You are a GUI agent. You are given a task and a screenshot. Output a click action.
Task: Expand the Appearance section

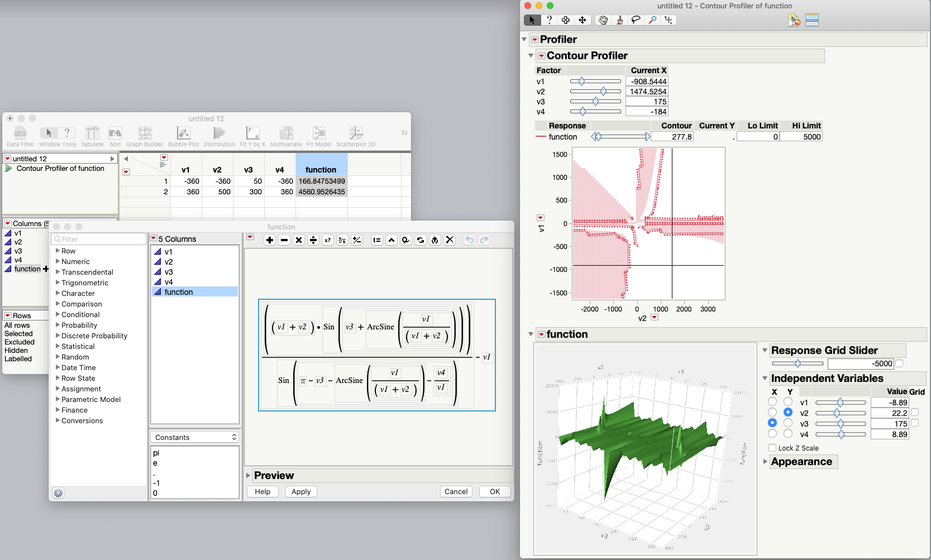coord(765,462)
